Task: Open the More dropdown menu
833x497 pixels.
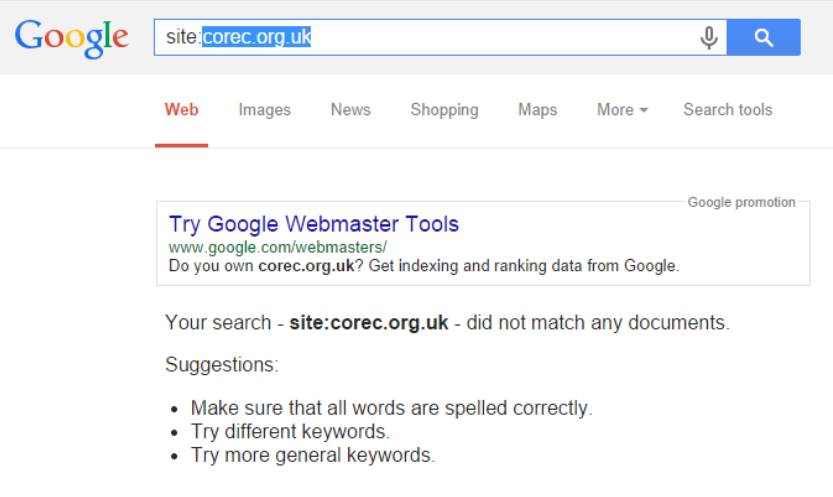Action: (622, 109)
